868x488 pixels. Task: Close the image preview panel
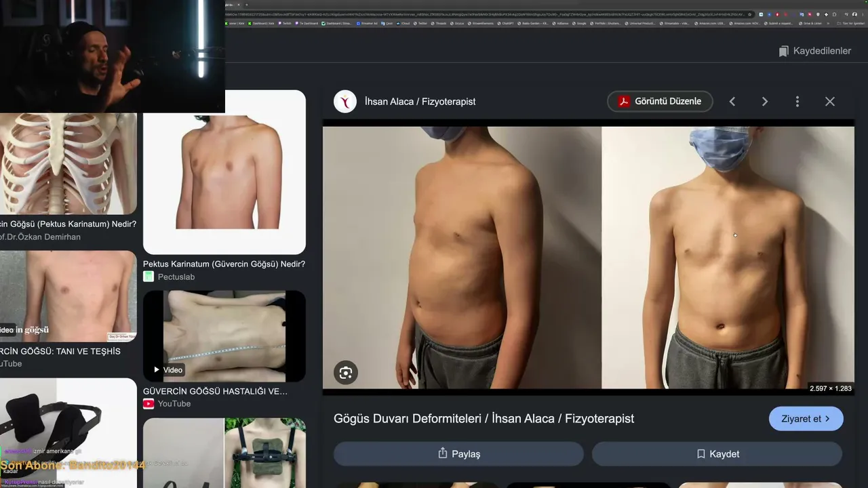[x=830, y=102]
